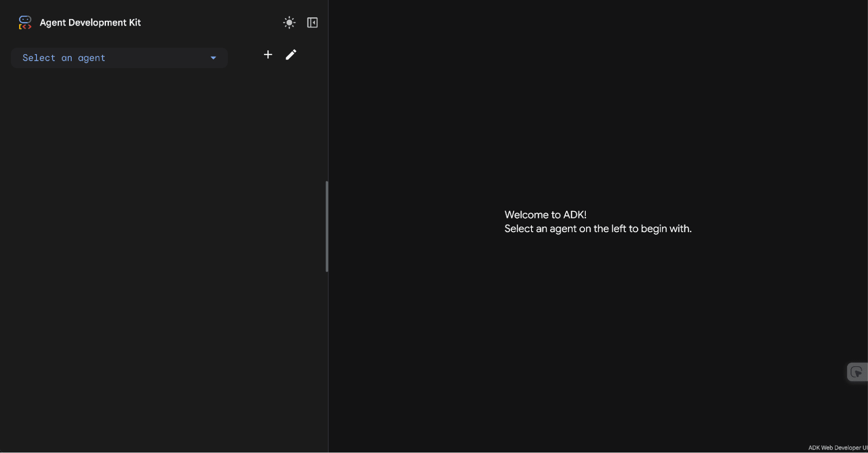
Task: Click the Agent Development Kit logo icon
Action: tap(25, 23)
